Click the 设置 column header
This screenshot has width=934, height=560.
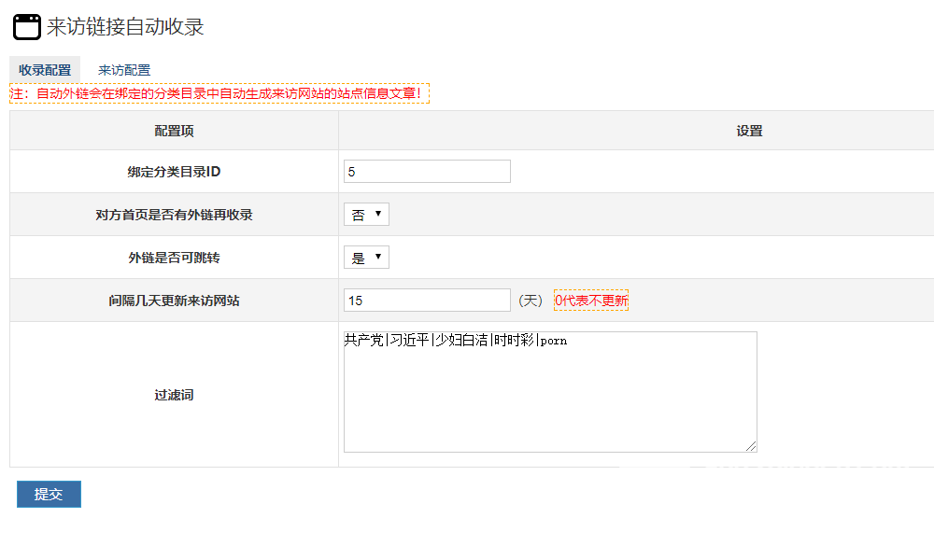tap(749, 131)
